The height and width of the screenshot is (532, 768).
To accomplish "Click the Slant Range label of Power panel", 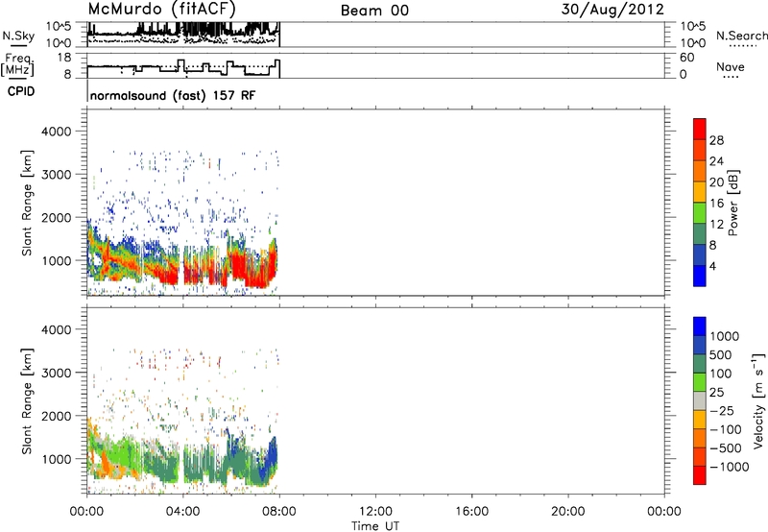I will coord(27,203).
